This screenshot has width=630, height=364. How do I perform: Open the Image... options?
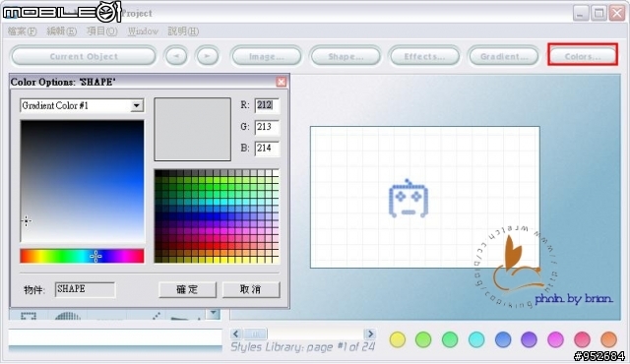(x=266, y=56)
